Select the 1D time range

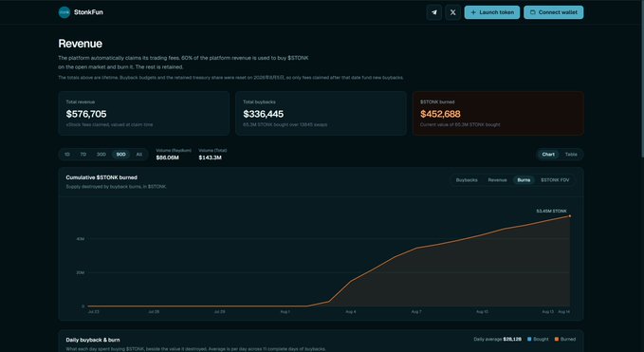67,155
